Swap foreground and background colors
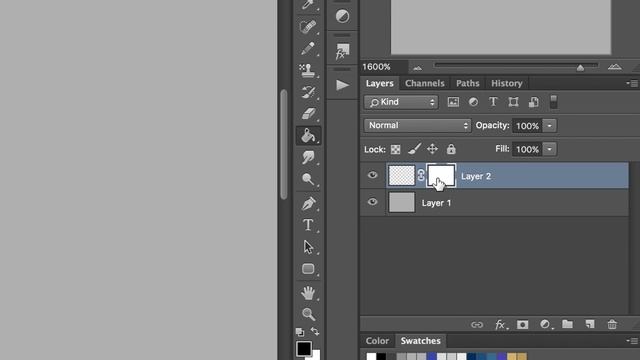The image size is (640, 360). point(315,331)
